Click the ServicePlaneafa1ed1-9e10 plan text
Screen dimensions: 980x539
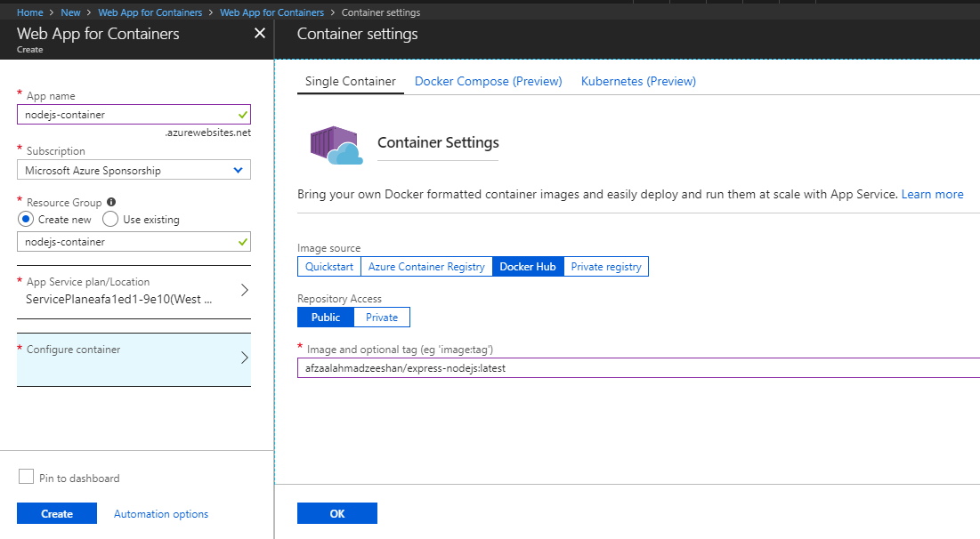click(x=118, y=299)
